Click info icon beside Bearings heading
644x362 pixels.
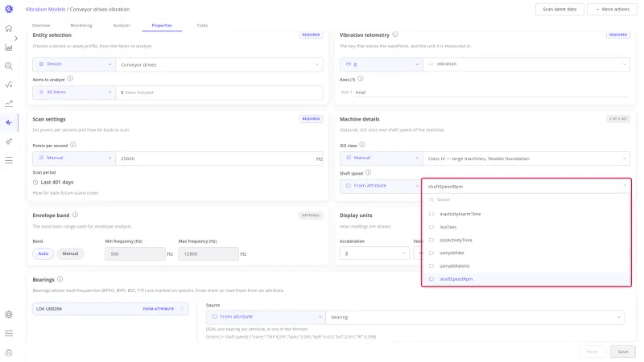coord(60,279)
